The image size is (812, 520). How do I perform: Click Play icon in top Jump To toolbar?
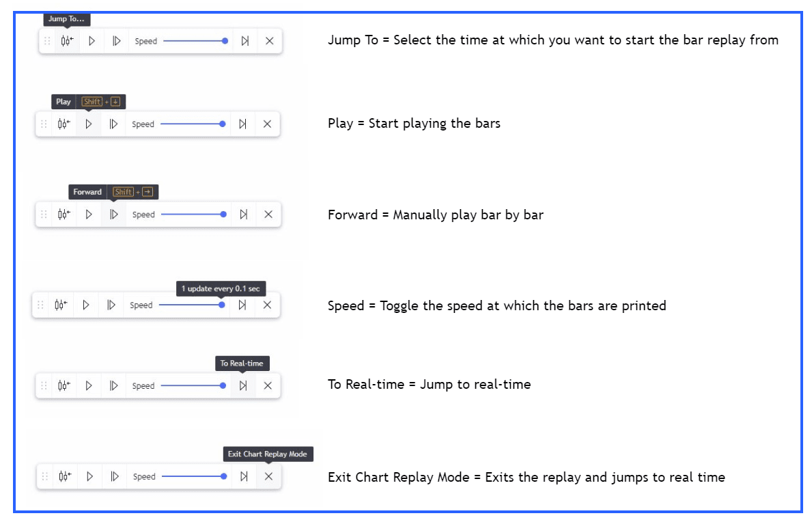point(92,41)
